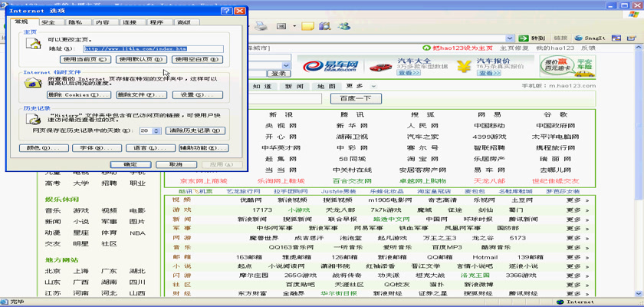Click the Windows flag logo in IE corner
The height and width of the screenshot is (307, 644).
pyautogui.click(x=634, y=15)
